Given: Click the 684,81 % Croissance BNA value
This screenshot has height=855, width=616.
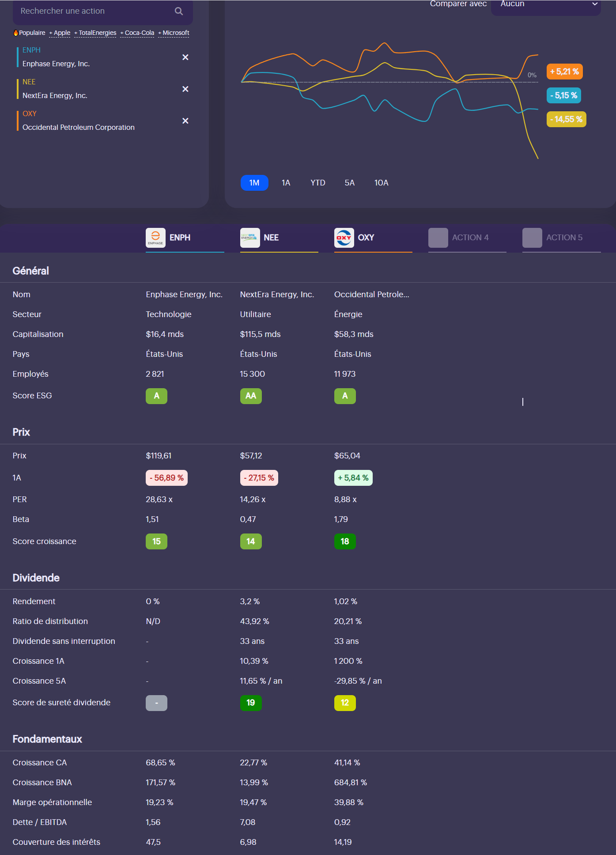Looking at the screenshot, I should pyautogui.click(x=351, y=783).
